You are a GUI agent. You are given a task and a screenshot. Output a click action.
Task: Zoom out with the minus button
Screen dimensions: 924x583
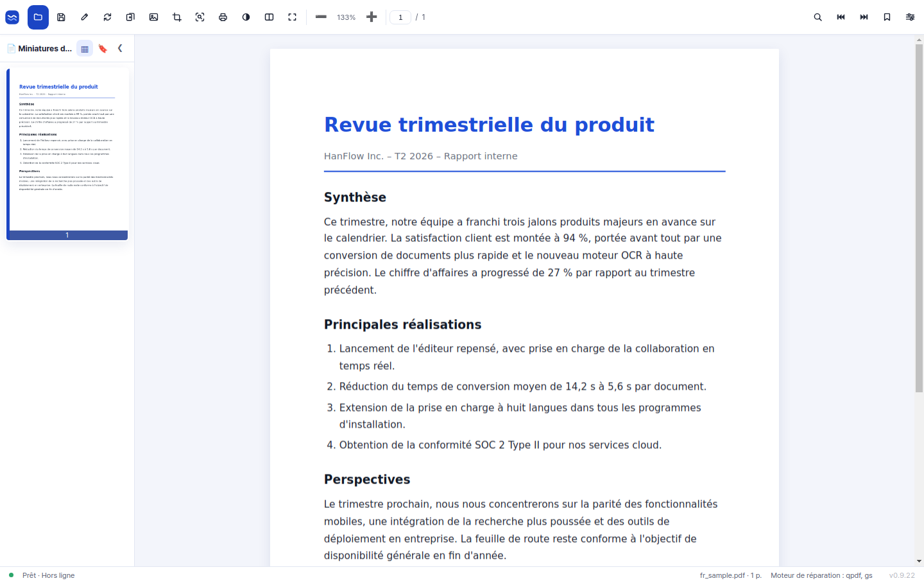[321, 17]
